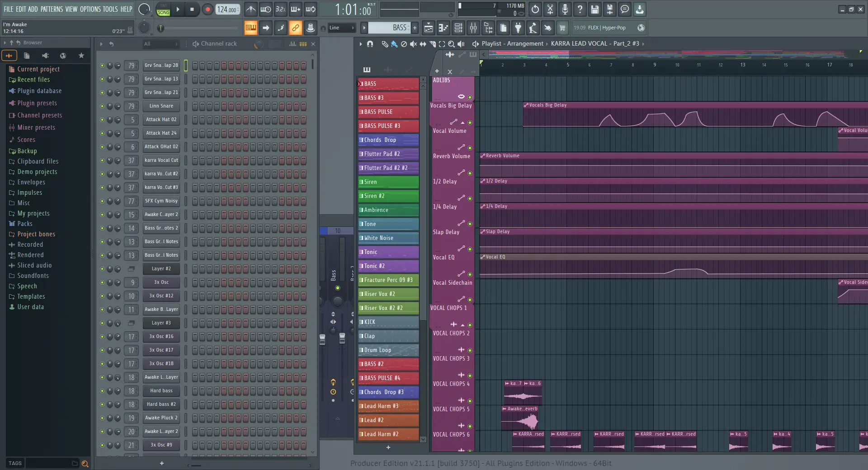Click the Channel rack swing knob
This screenshot has height=470, width=868.
(x=259, y=44)
